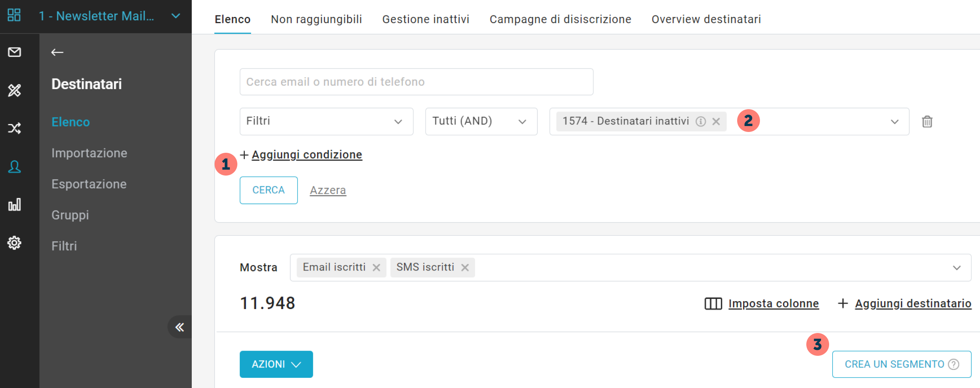Delete the filter row with trash icon

click(x=928, y=122)
